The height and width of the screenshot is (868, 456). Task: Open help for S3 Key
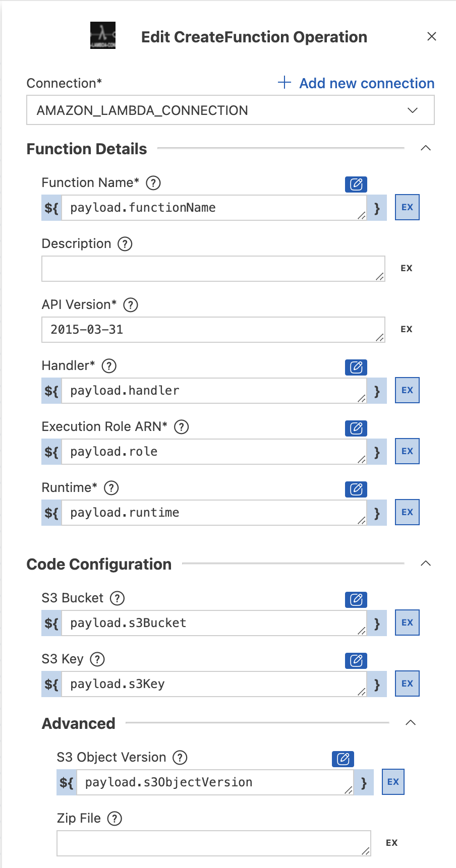tap(97, 659)
